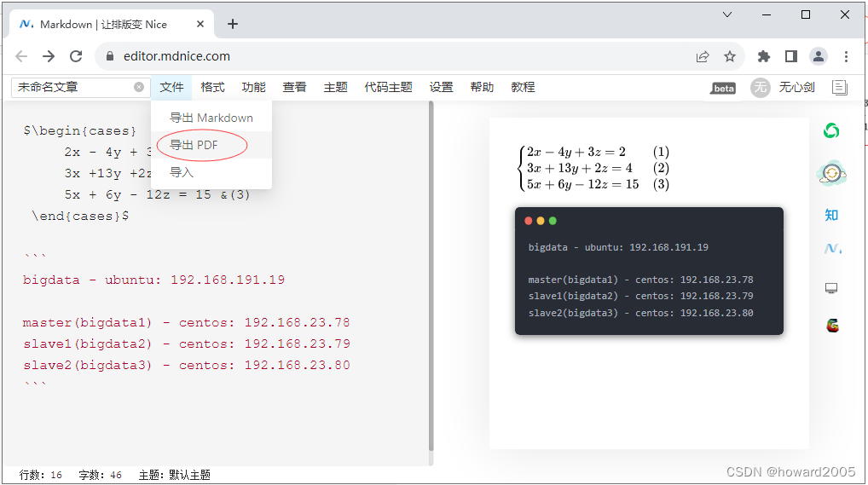Image resolution: width=868 pixels, height=485 pixels.
Task: Open the 帮助 menu
Action: point(482,87)
